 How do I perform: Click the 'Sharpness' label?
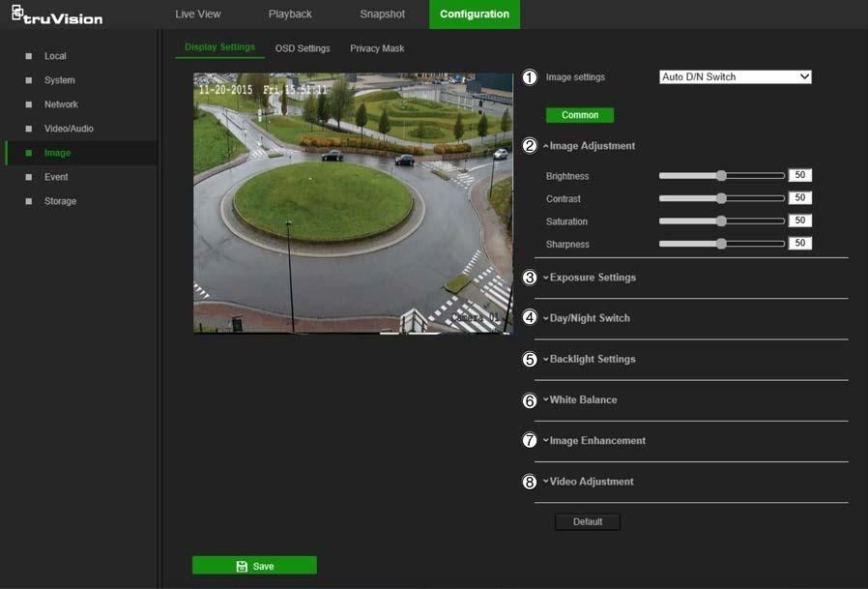tap(567, 245)
